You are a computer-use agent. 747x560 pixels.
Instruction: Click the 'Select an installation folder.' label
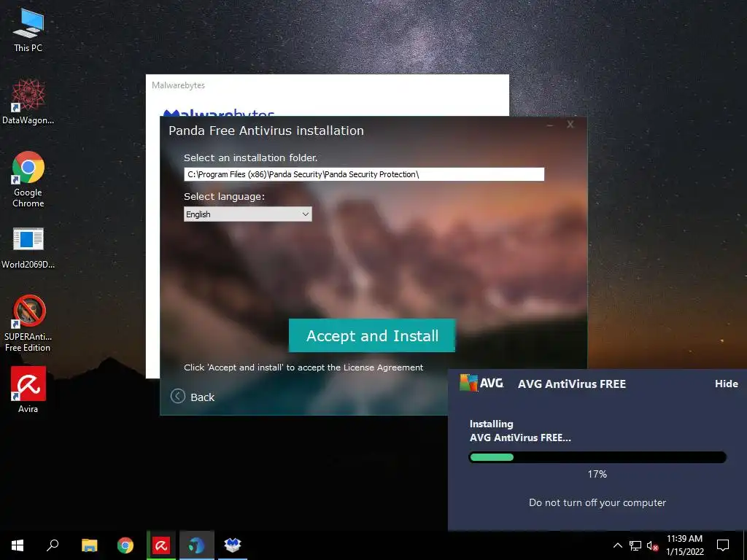pos(251,157)
